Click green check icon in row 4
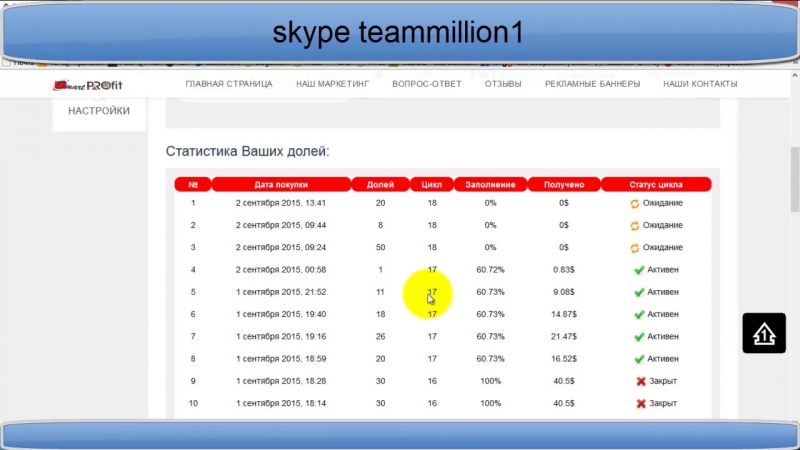The width and height of the screenshot is (800, 450). pyautogui.click(x=639, y=270)
